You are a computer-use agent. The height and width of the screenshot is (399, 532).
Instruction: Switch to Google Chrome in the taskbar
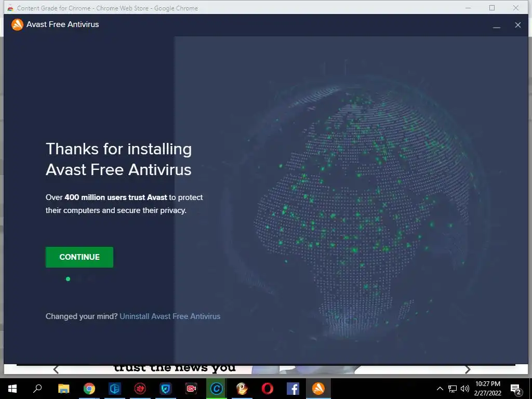coord(89,389)
